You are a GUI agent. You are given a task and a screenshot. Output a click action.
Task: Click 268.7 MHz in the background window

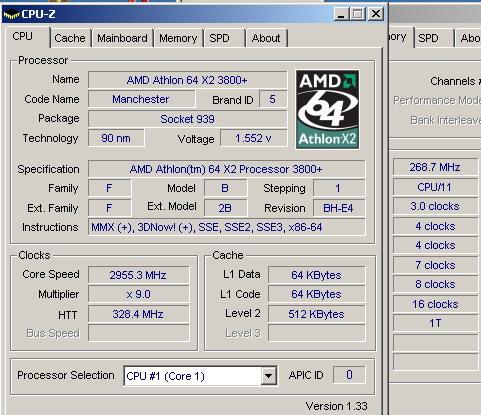pyautogui.click(x=435, y=167)
